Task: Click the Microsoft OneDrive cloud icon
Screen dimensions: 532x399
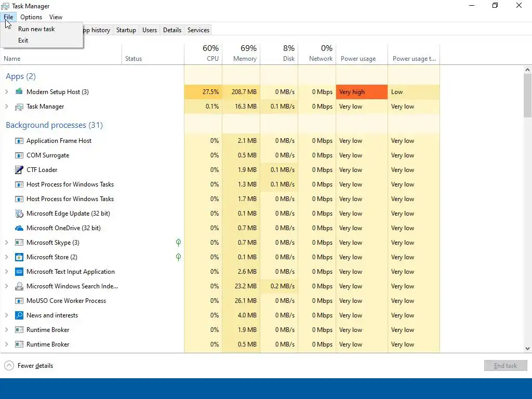Action: tap(19, 228)
